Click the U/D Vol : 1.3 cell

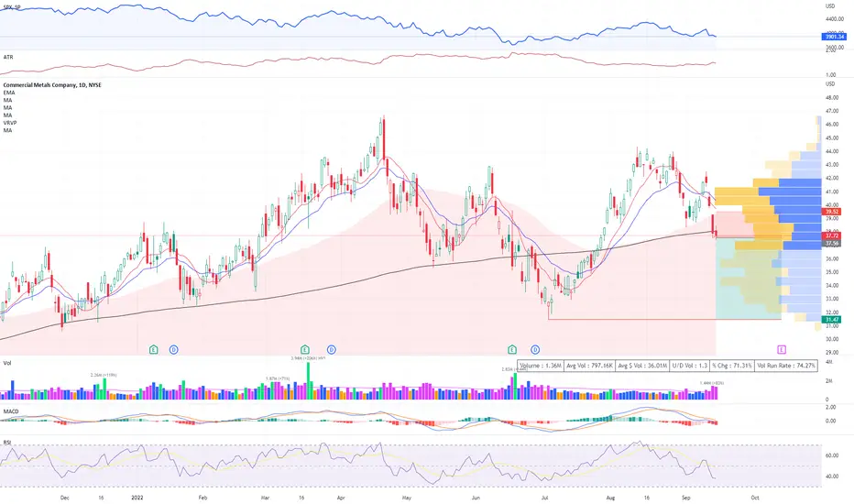[x=689, y=366]
